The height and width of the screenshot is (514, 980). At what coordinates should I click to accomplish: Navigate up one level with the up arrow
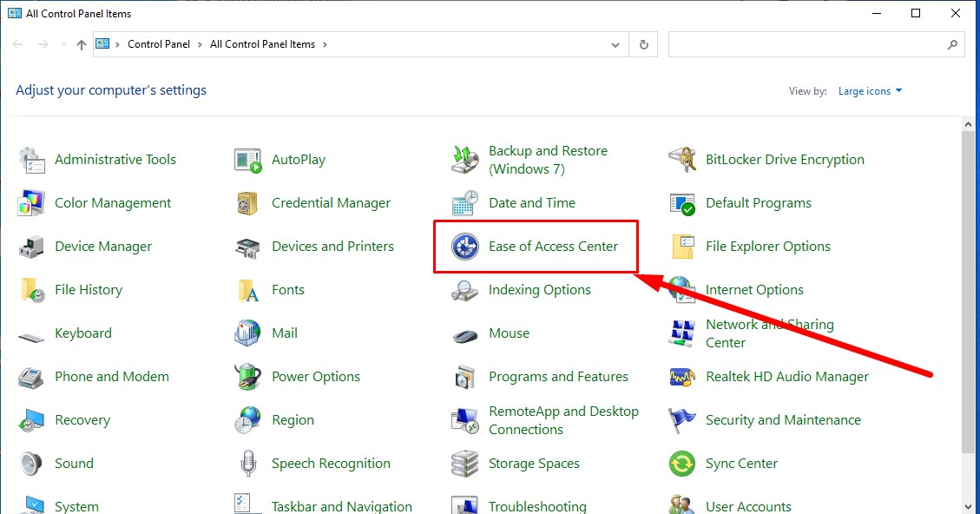pos(82,44)
